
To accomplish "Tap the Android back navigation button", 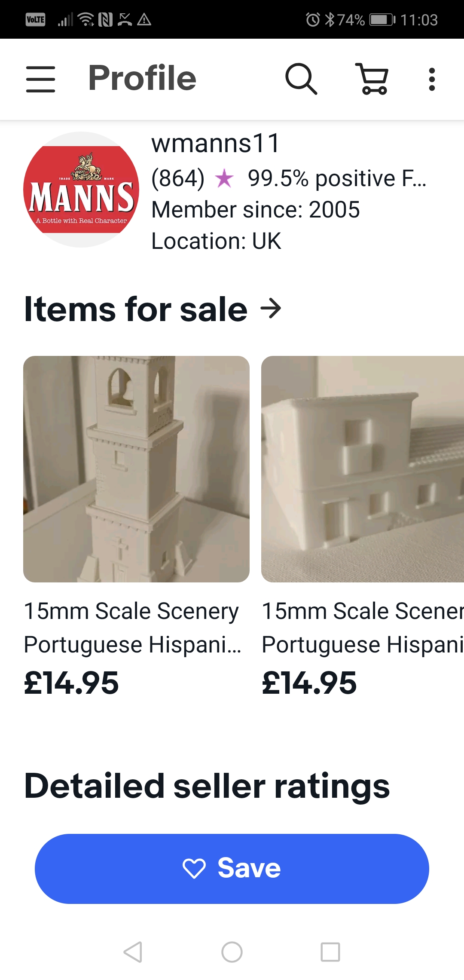I will [x=133, y=952].
